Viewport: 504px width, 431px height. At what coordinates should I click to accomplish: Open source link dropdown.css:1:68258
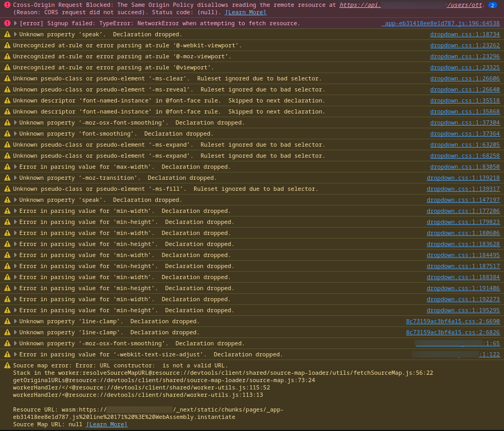(465, 156)
